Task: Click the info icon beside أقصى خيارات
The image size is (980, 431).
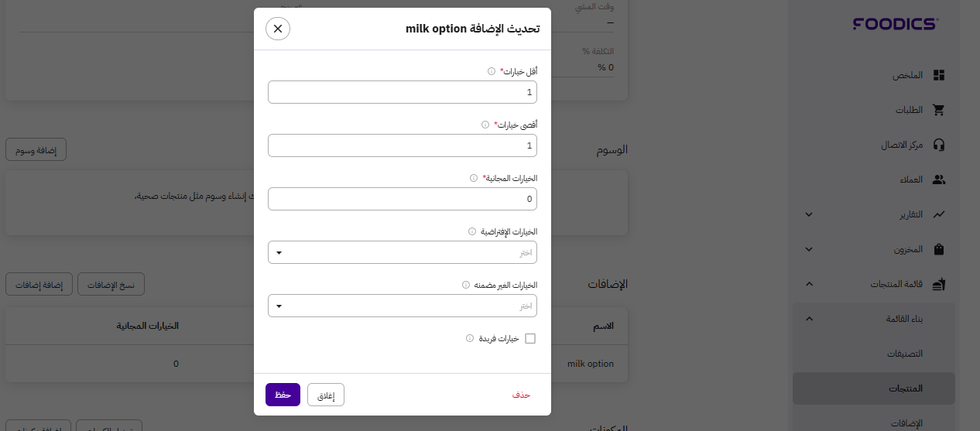Action: coord(485,125)
